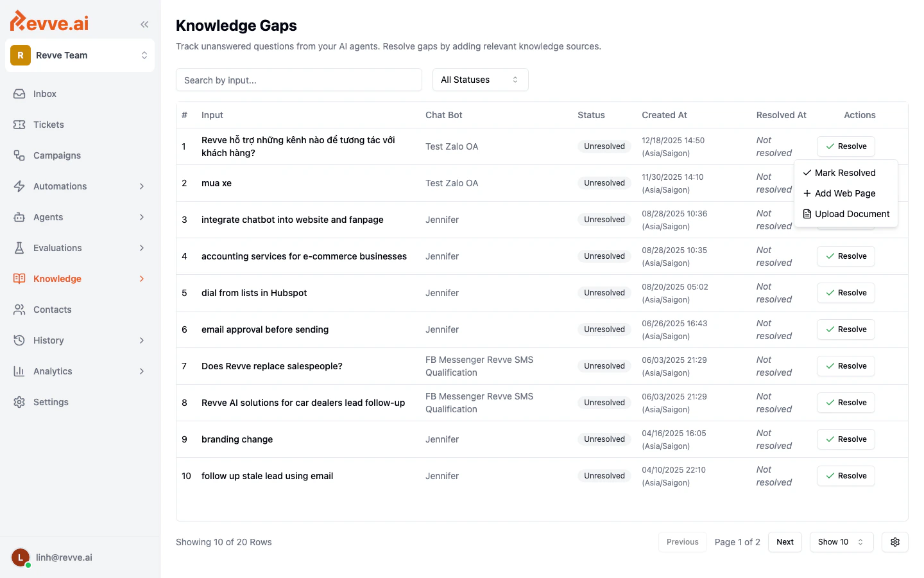
Task: Click the Input column header
Action: [212, 115]
